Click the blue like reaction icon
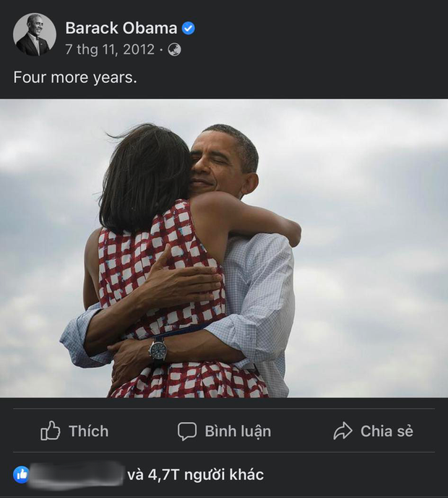The image size is (448, 498). [x=22, y=475]
